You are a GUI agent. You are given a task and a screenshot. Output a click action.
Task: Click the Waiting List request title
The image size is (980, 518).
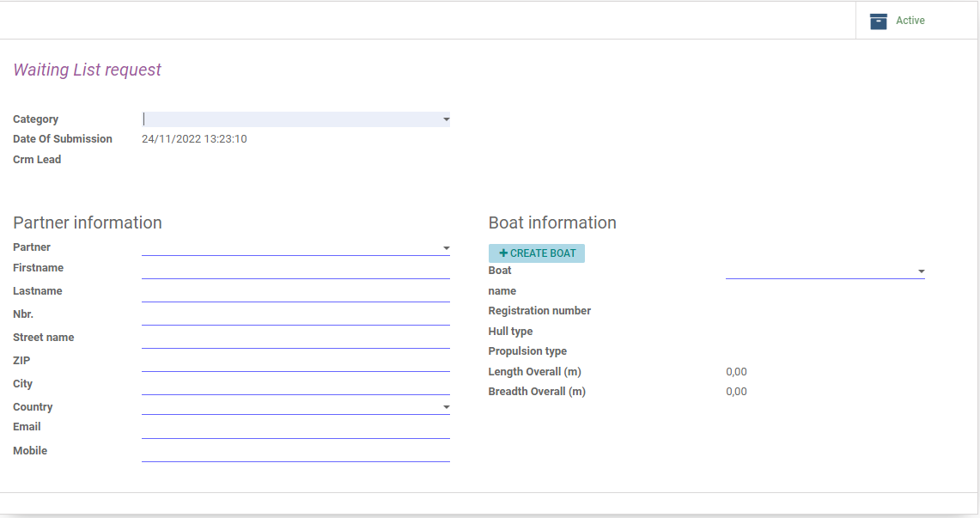(x=87, y=70)
